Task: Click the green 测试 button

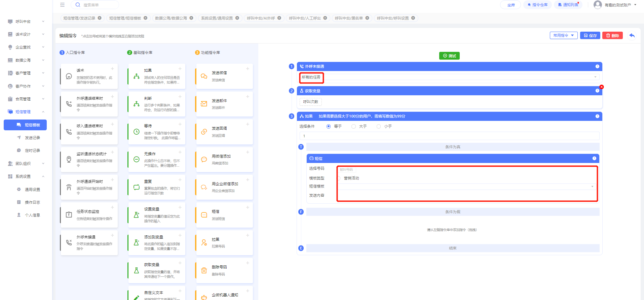Action: [x=449, y=56]
